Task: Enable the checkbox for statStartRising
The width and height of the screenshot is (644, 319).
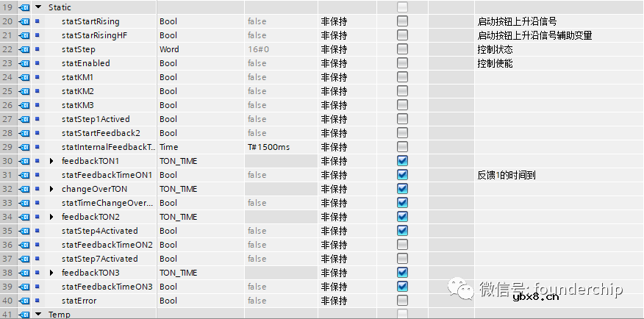Action: pos(402,21)
